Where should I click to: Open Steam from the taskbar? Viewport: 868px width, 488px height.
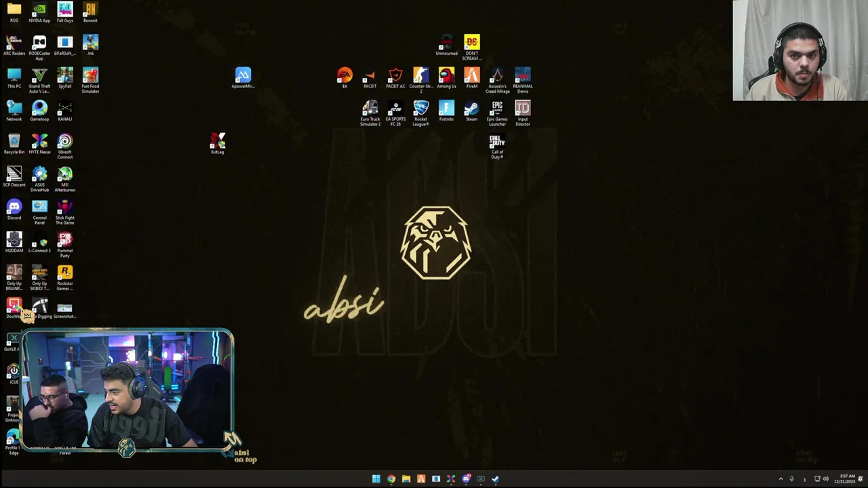[496, 479]
